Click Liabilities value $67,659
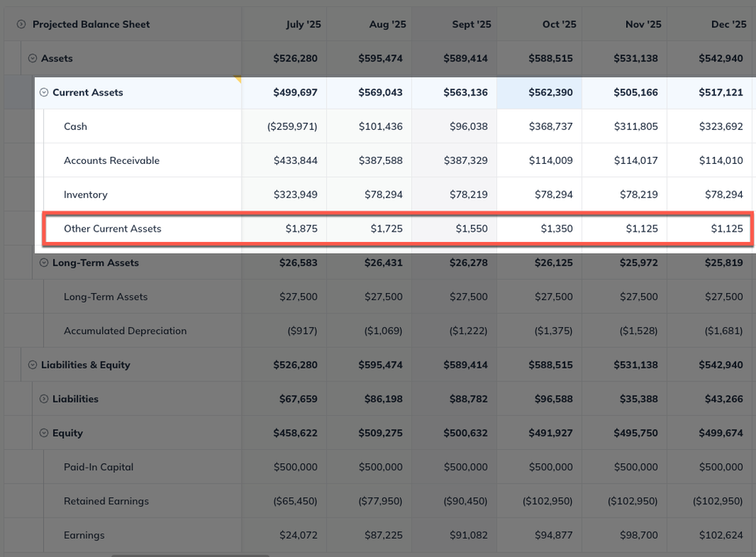The height and width of the screenshot is (557, 756). click(x=298, y=399)
